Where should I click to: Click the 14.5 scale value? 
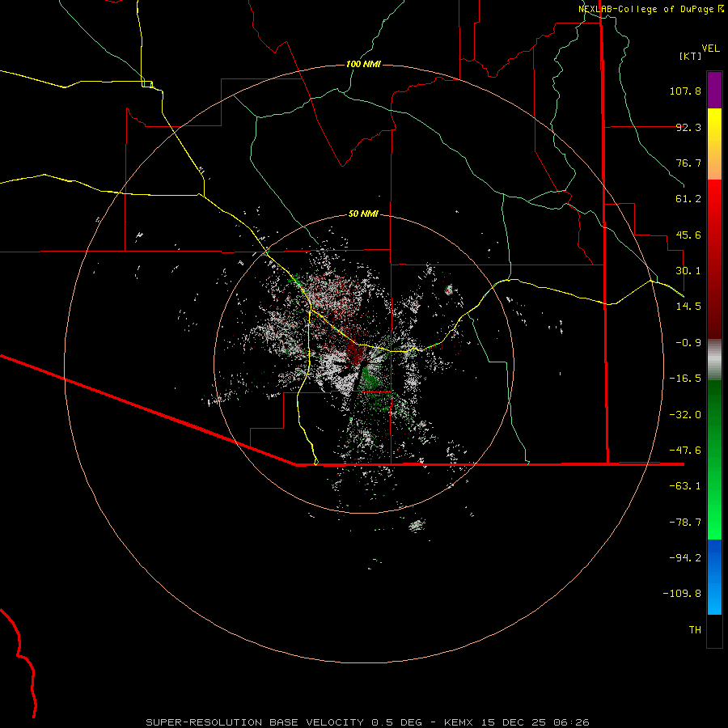click(688, 307)
